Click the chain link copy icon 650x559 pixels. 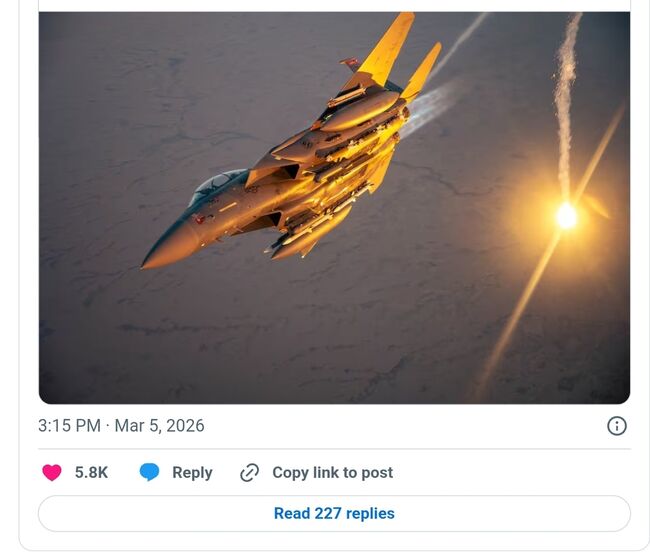click(250, 473)
